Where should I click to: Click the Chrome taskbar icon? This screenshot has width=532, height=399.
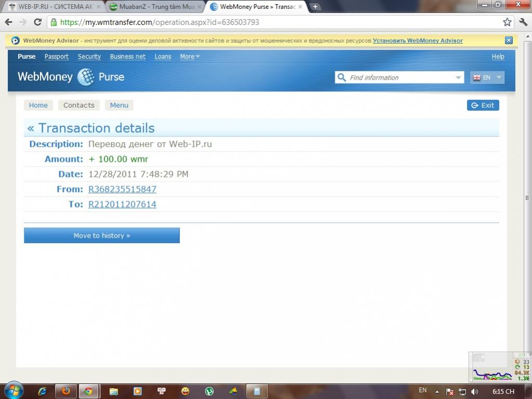click(x=88, y=391)
